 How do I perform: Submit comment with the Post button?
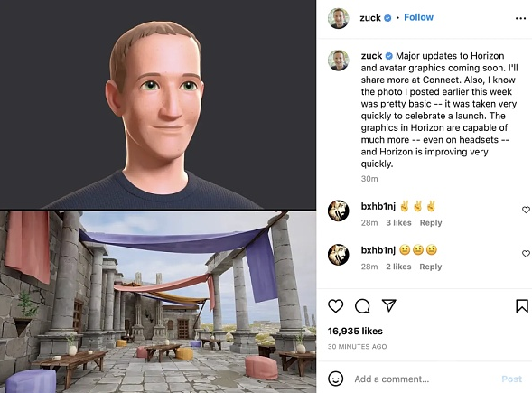tap(511, 379)
